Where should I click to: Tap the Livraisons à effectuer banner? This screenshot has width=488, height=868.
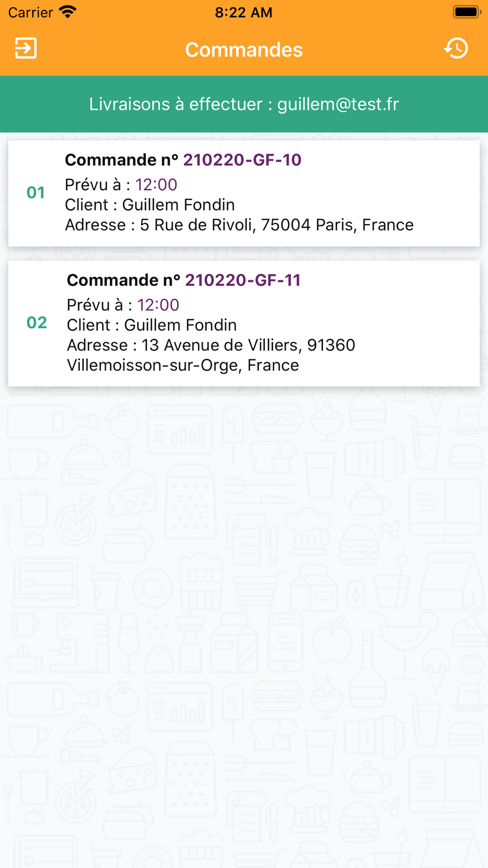click(x=244, y=104)
